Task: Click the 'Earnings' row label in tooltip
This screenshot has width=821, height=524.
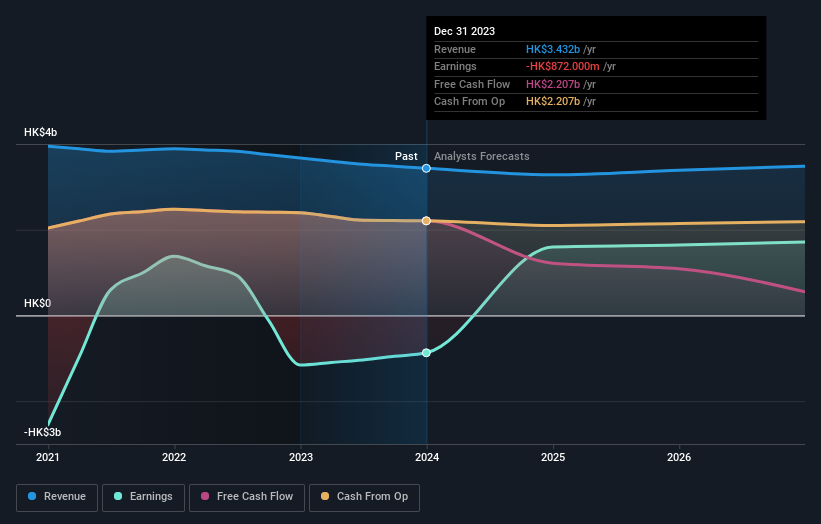Action: [x=455, y=66]
